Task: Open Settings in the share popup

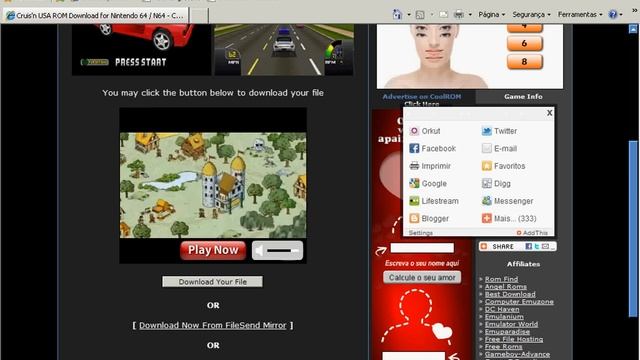Action: pyautogui.click(x=420, y=233)
